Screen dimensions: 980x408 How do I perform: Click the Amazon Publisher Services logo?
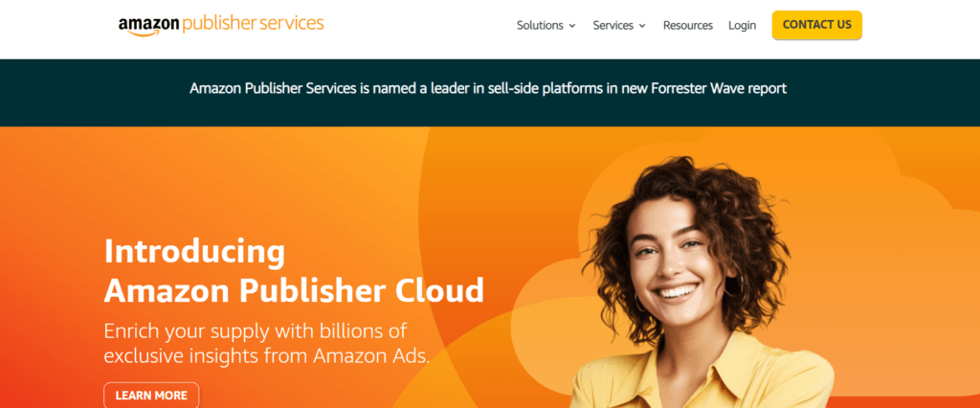click(221, 25)
